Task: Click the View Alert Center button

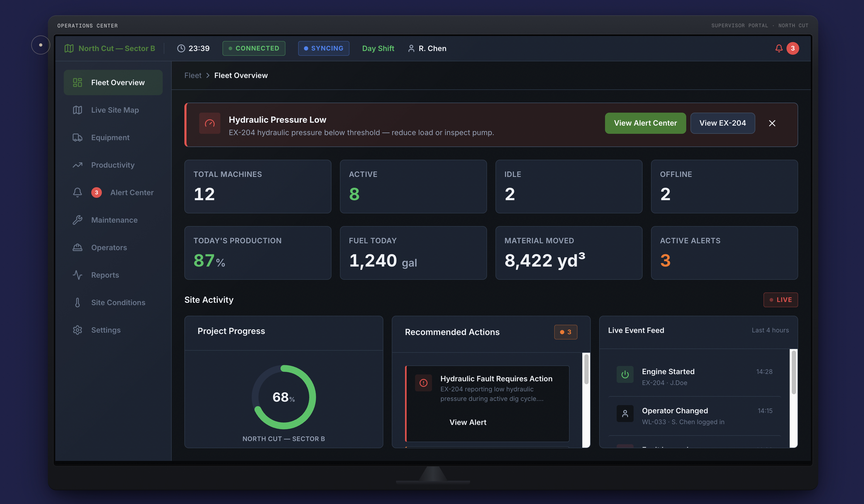Action: pos(645,123)
